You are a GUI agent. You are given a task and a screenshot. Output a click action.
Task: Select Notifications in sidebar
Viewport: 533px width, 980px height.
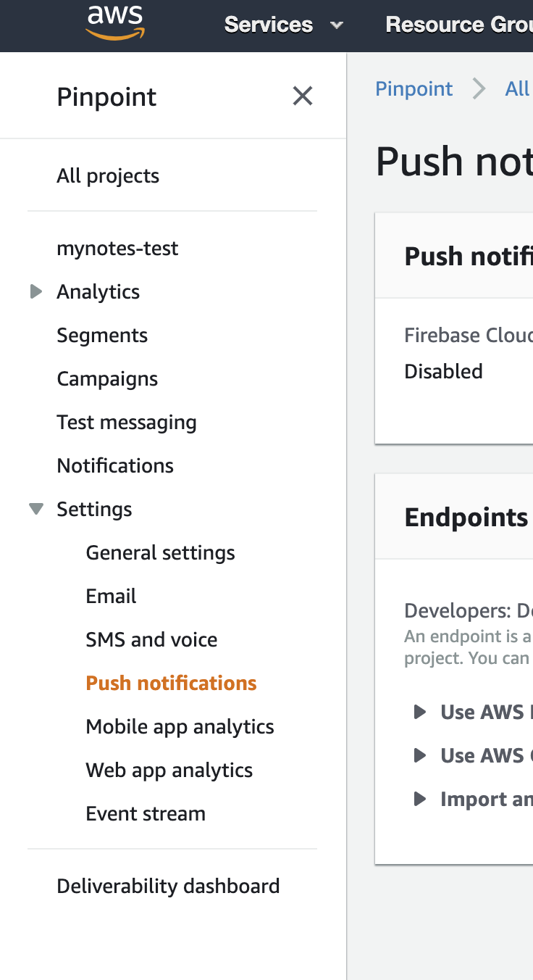(x=115, y=465)
